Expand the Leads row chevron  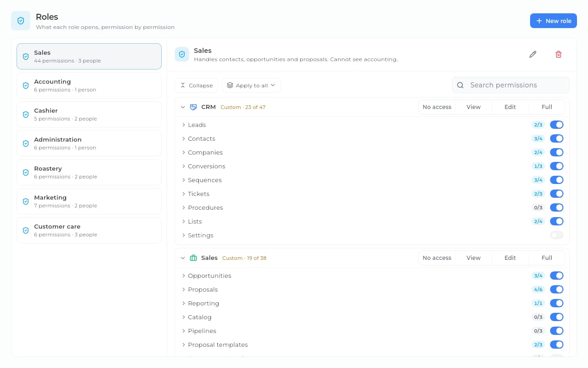pos(184,125)
